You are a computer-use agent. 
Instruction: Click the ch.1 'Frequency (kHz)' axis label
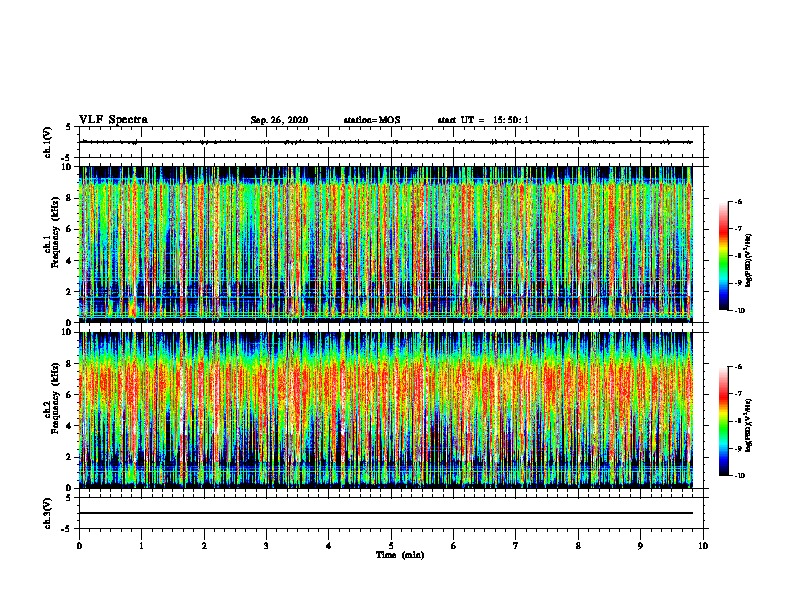pyautogui.click(x=55, y=233)
